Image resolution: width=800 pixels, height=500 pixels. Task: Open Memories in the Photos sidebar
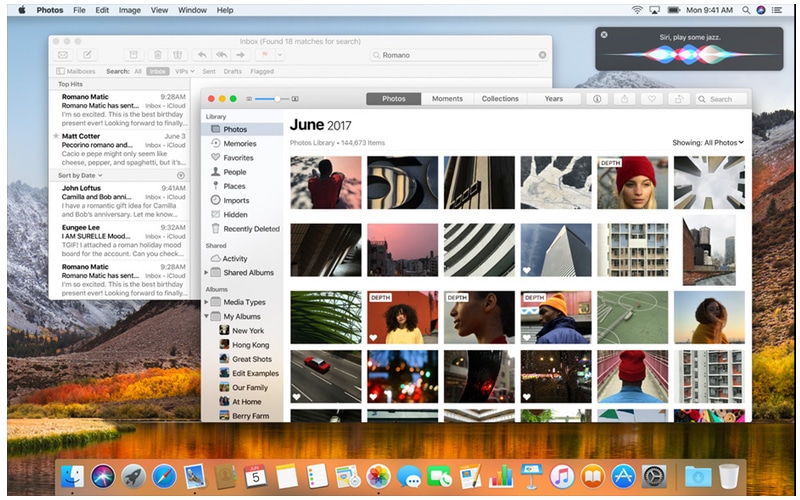[x=238, y=144]
